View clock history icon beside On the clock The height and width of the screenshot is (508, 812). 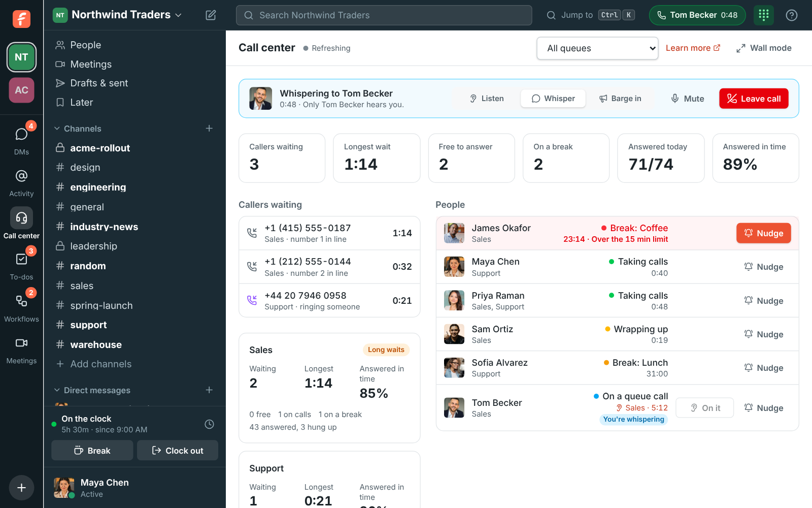coord(209,424)
